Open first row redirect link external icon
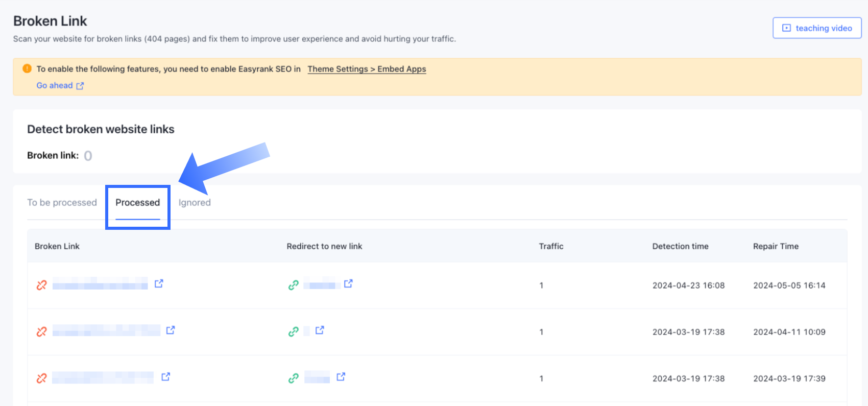 [348, 283]
